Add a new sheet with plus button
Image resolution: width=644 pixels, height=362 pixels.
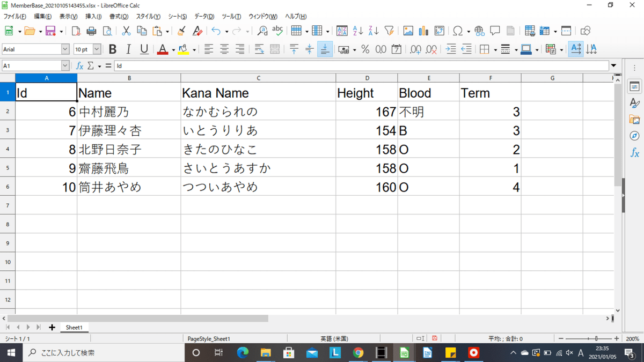[52, 327]
